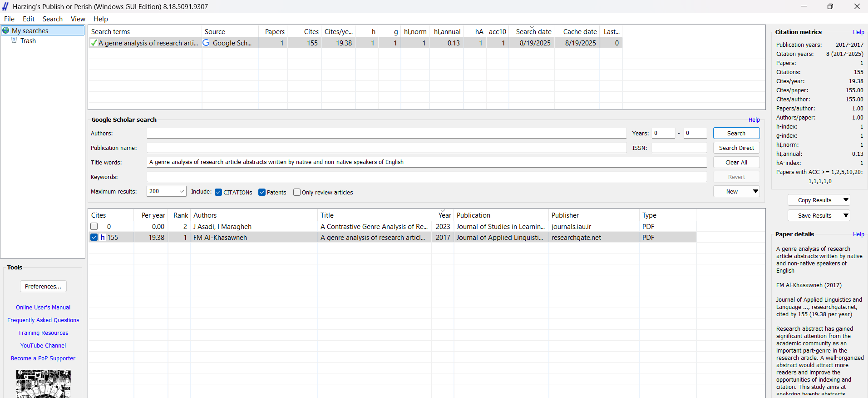This screenshot has width=868, height=398.
Task: Click the Search Direct button
Action: point(736,148)
